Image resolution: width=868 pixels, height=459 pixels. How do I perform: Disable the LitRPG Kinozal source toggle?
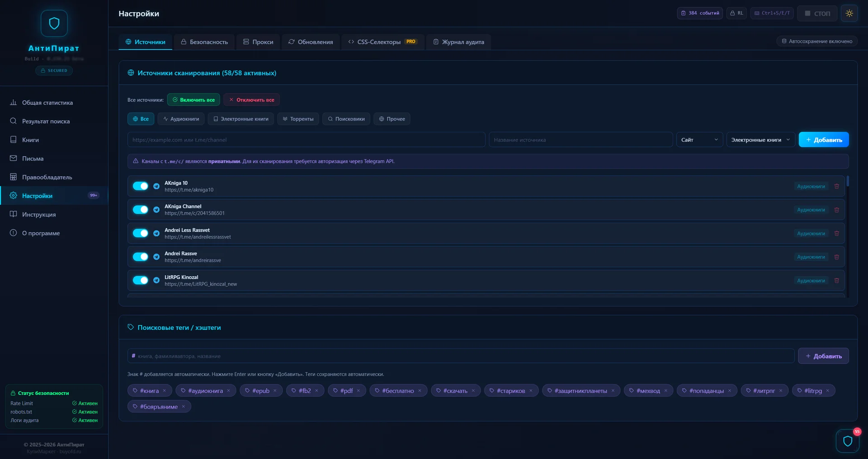click(x=141, y=280)
